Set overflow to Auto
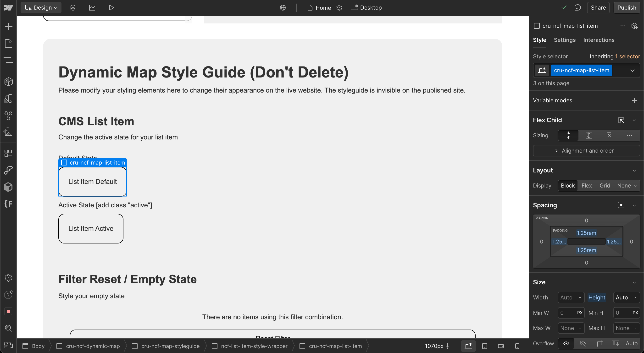 coord(632,343)
